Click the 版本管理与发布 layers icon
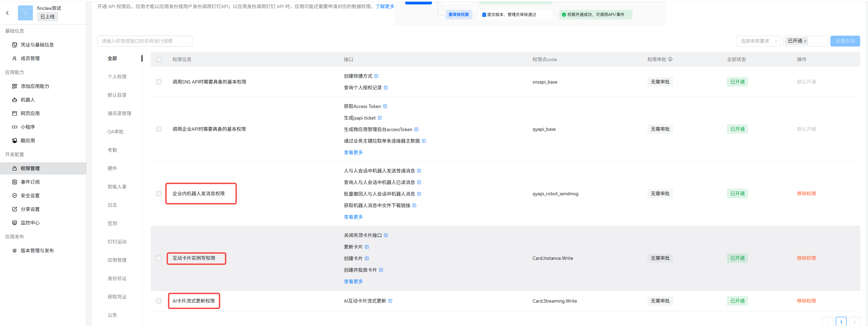This screenshot has height=326, width=868. tap(15, 251)
